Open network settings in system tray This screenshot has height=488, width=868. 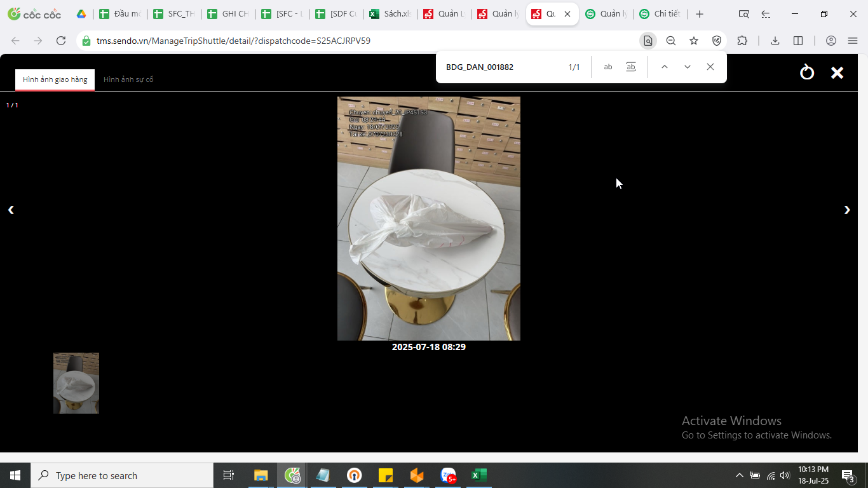pos(770,475)
